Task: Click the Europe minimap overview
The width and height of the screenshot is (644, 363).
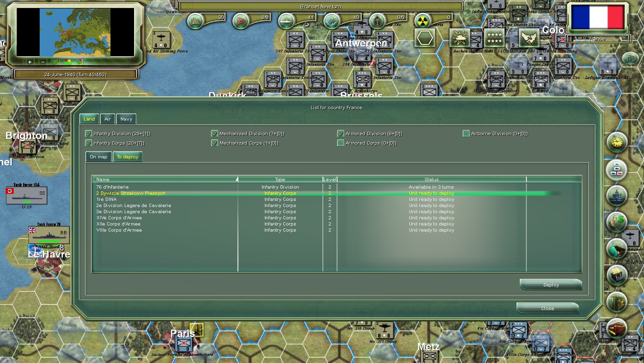Action: 76,32
